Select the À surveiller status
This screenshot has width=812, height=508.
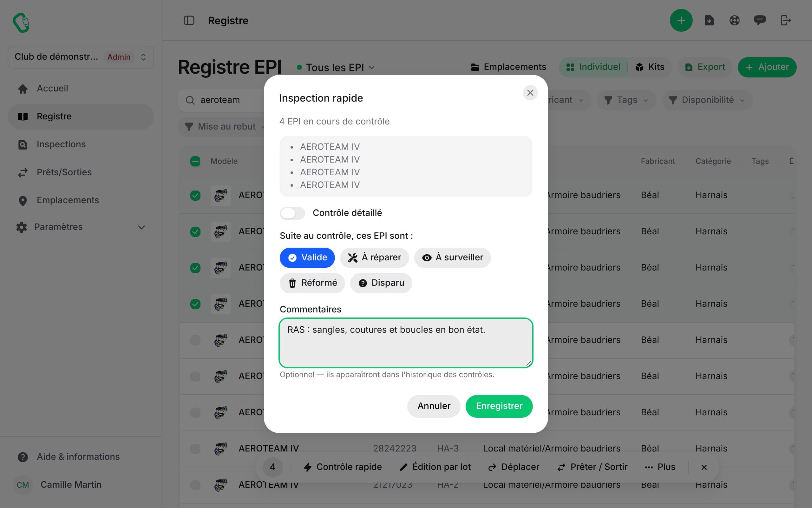tap(452, 258)
